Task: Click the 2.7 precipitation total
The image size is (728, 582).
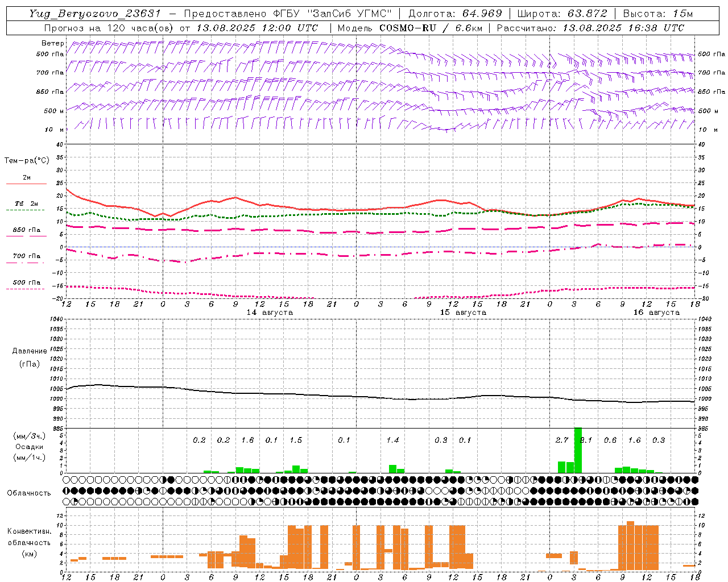Action: pos(562,440)
